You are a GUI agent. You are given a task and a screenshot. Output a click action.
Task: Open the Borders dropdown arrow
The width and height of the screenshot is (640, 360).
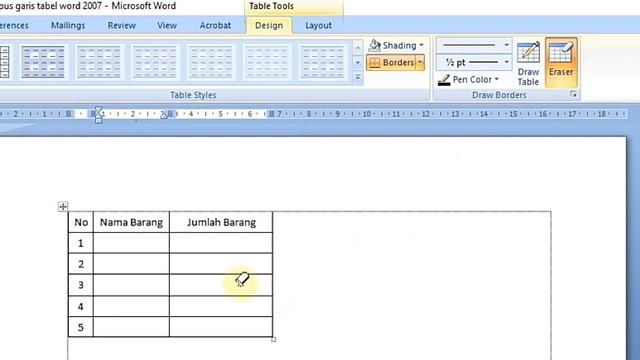tap(420, 62)
